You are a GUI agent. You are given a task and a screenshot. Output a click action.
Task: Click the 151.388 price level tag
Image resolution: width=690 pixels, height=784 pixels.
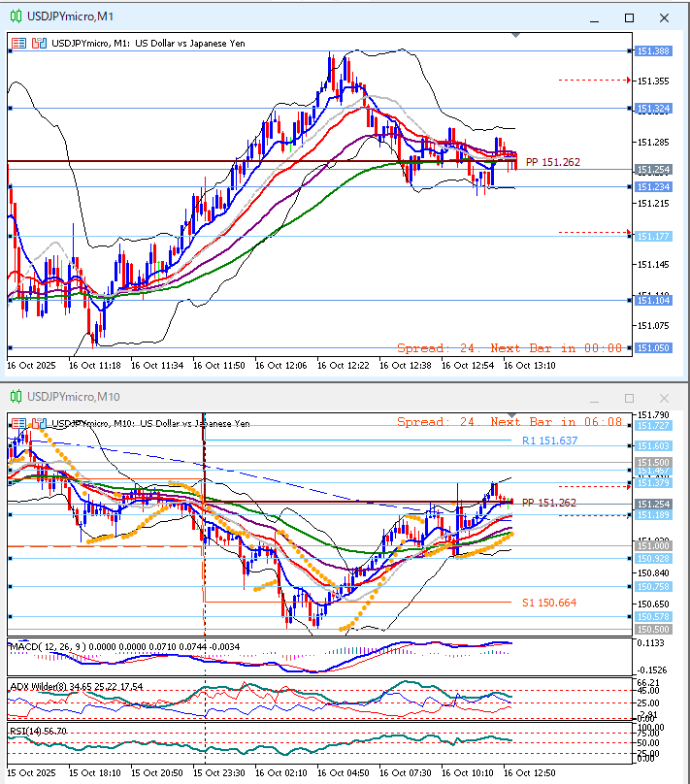coord(650,50)
